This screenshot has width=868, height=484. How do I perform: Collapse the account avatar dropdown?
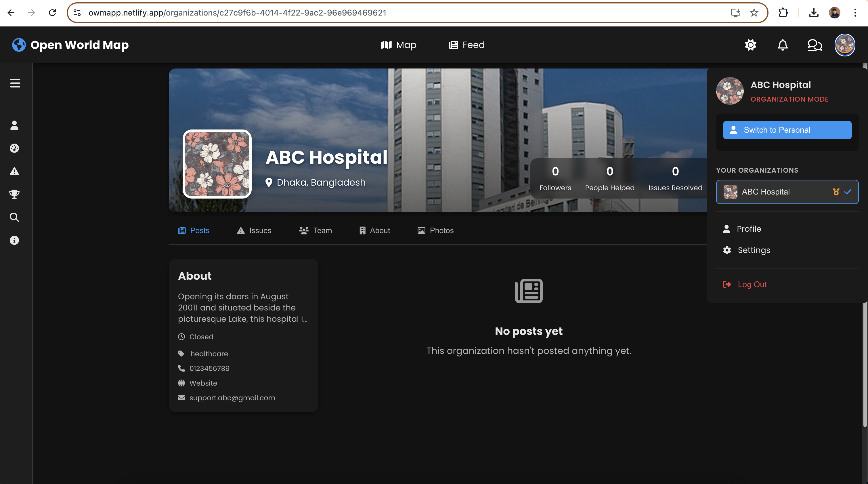(844, 45)
